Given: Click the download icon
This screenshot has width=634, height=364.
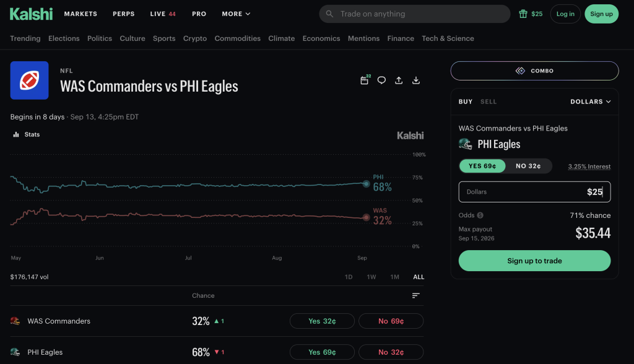Looking at the screenshot, I should [415, 80].
